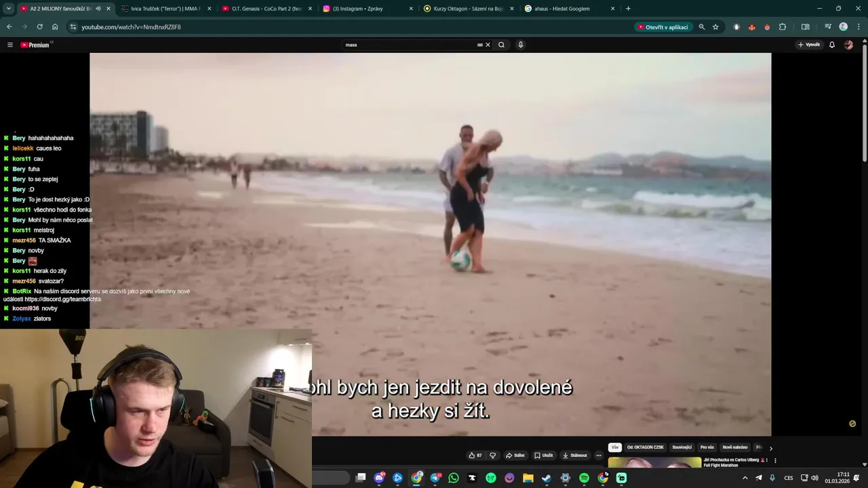Like the video with 87 likes

(475, 455)
